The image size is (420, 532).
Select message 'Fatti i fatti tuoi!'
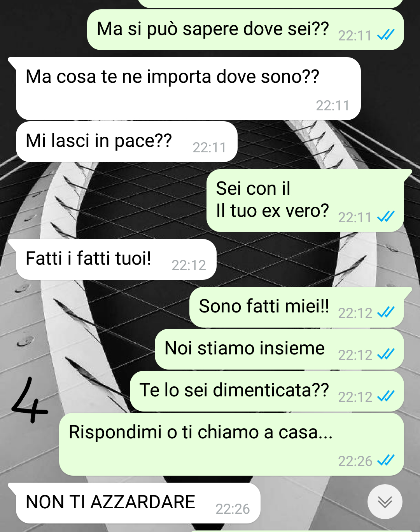(116, 259)
